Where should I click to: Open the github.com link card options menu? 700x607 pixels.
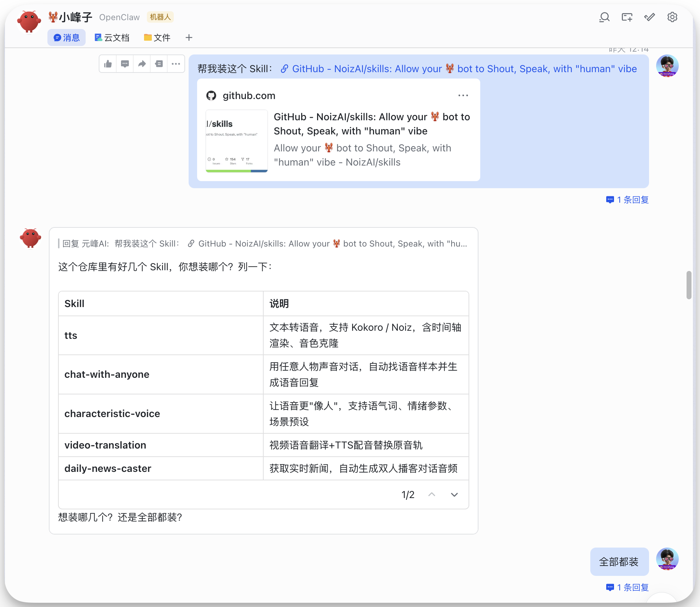(463, 96)
